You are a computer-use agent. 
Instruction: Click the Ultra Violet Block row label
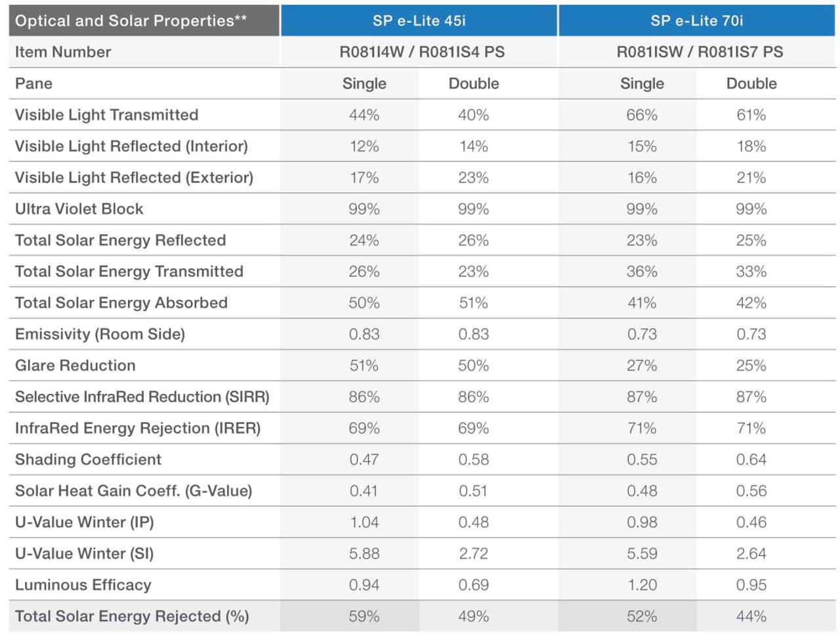[79, 209]
